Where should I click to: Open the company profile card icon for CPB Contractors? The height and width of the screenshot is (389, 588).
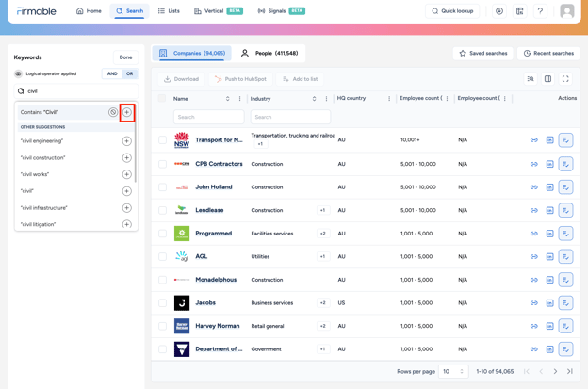tap(549, 164)
